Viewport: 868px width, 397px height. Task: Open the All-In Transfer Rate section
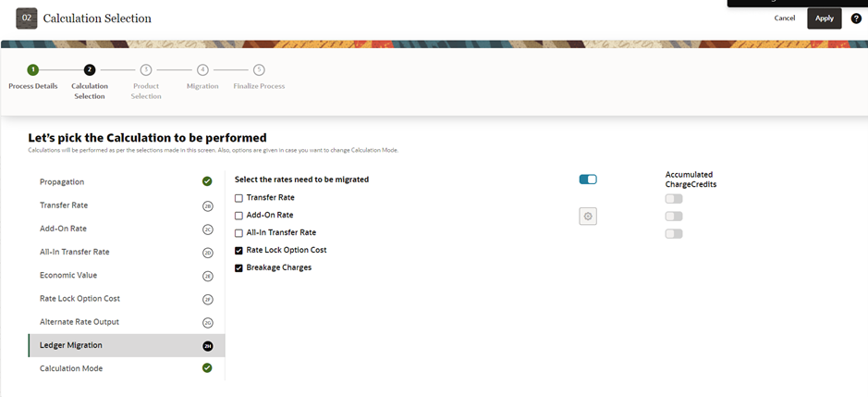pos(127,253)
